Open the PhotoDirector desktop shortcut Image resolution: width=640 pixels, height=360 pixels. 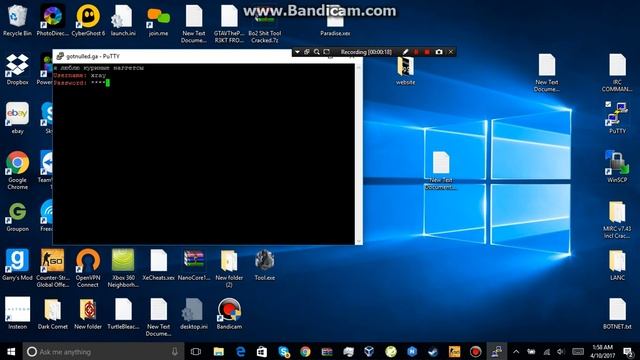point(53,20)
